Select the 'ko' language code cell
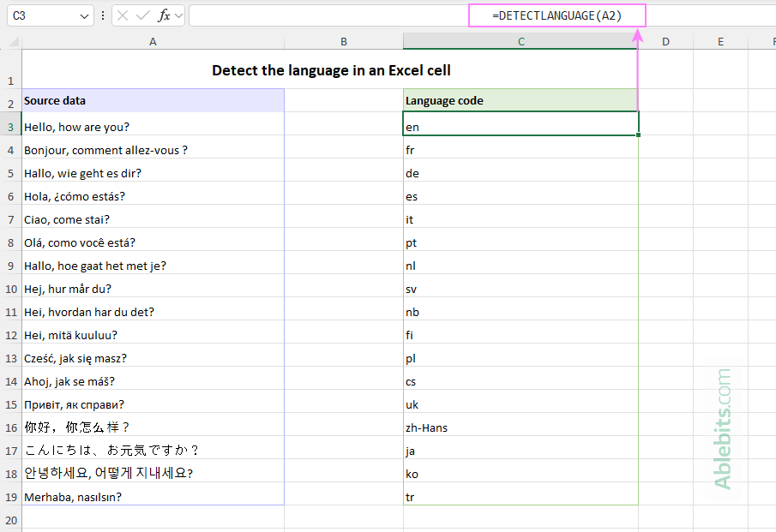 [520, 470]
